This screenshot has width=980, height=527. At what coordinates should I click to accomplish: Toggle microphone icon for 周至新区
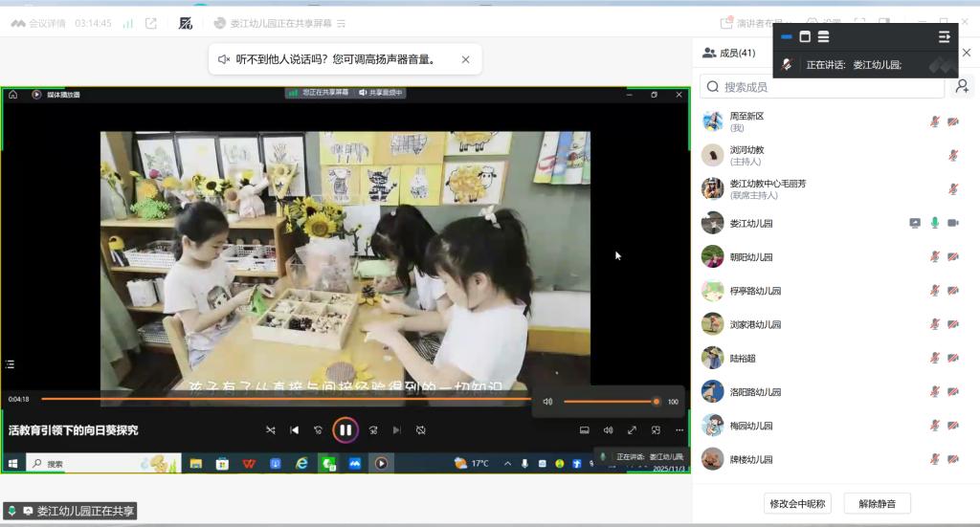pos(934,121)
